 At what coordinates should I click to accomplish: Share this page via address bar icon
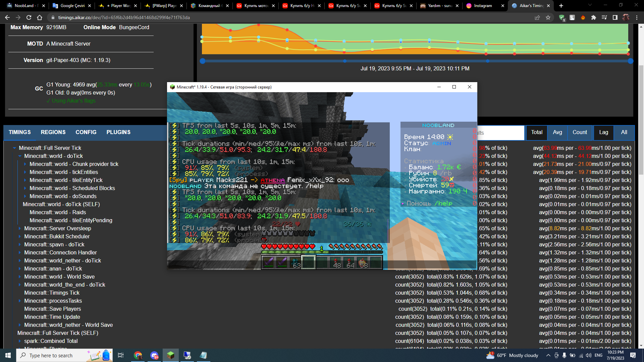click(537, 17)
